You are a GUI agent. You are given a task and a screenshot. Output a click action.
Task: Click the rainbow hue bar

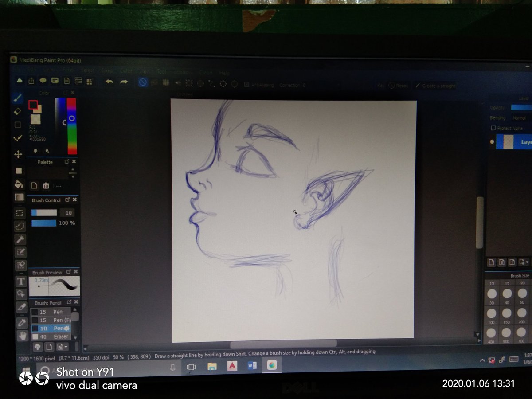71,126
